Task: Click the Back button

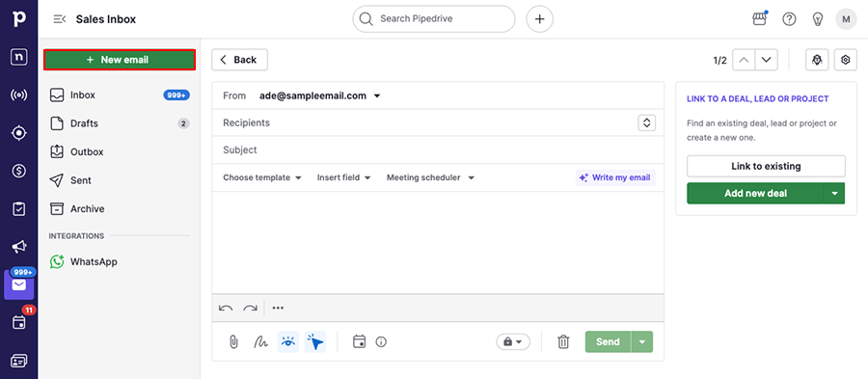Action: tap(240, 60)
